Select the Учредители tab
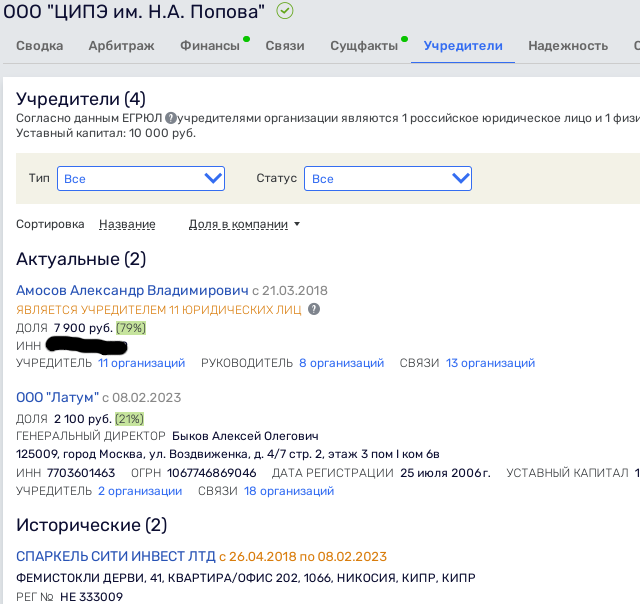Screen dimensions: 640x604 coord(463,46)
